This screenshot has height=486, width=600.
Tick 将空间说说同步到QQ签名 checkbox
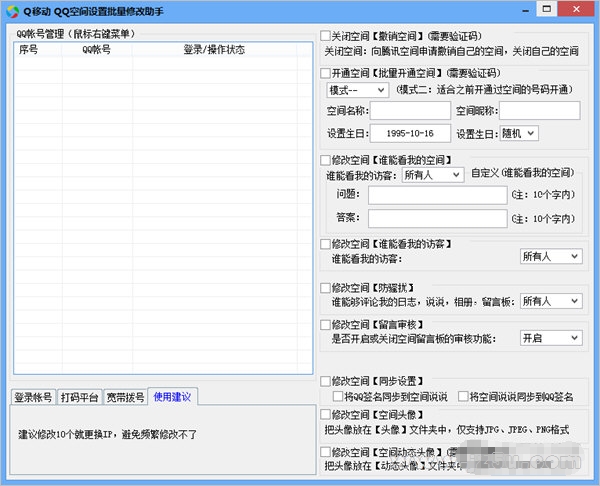tap(463, 396)
